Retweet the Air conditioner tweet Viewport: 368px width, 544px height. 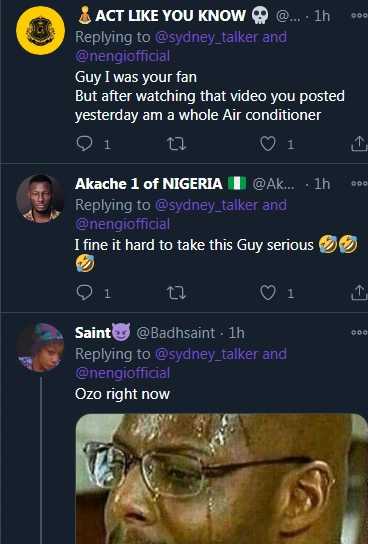(177, 143)
